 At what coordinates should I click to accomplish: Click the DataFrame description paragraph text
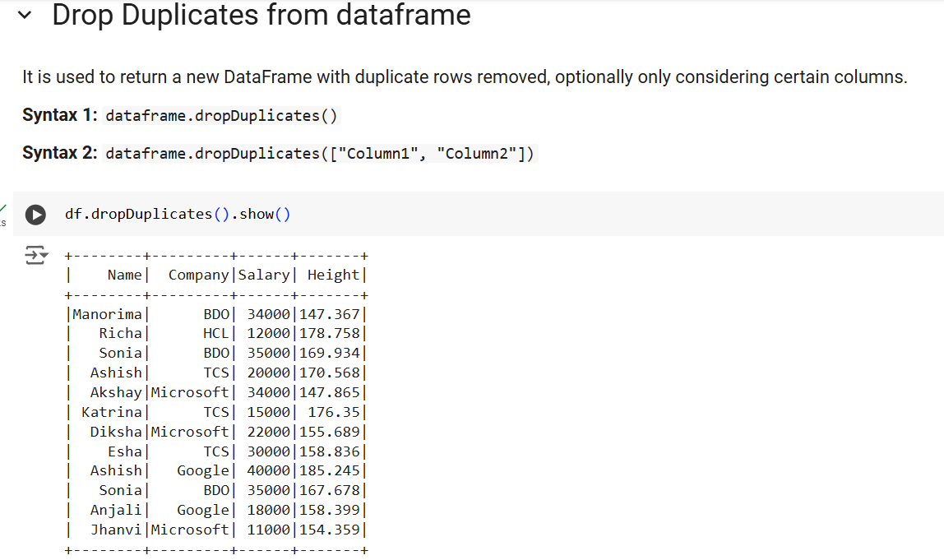pyautogui.click(x=465, y=76)
